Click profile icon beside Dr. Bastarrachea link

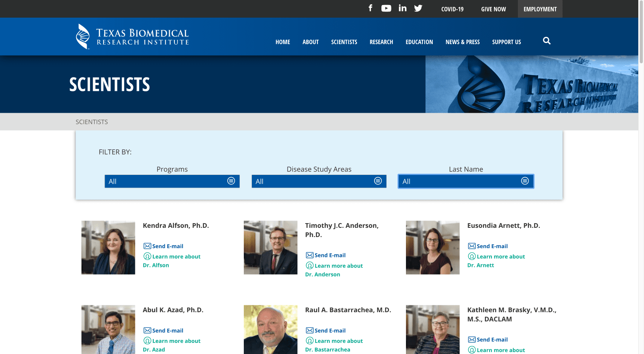pyautogui.click(x=310, y=341)
